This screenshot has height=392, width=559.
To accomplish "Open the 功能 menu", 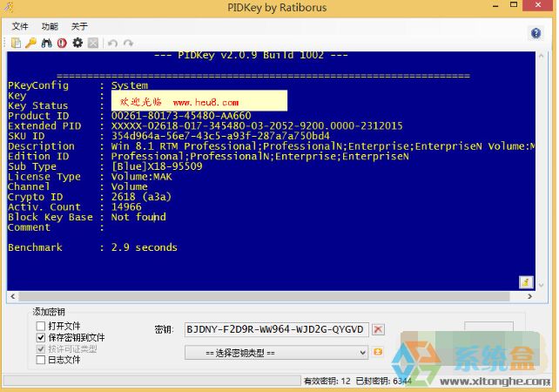I will [x=50, y=26].
